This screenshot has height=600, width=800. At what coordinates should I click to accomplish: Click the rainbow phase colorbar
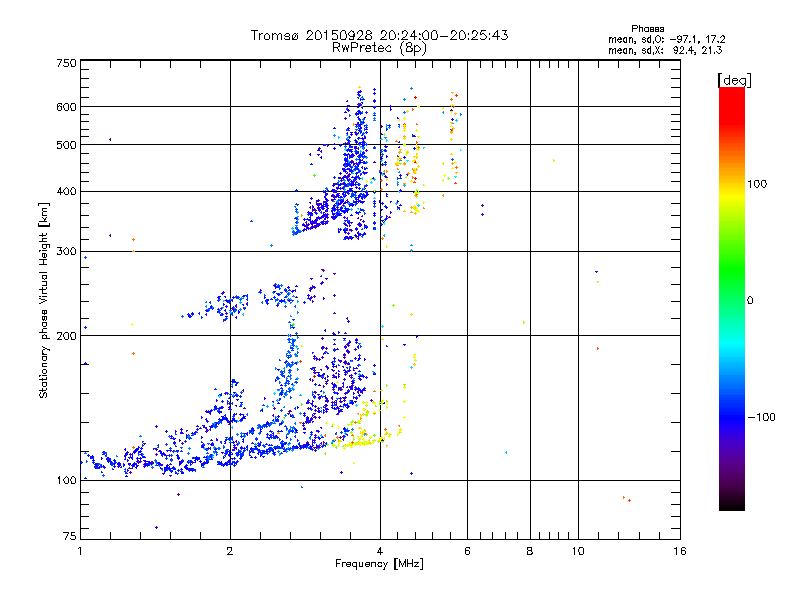[732, 298]
